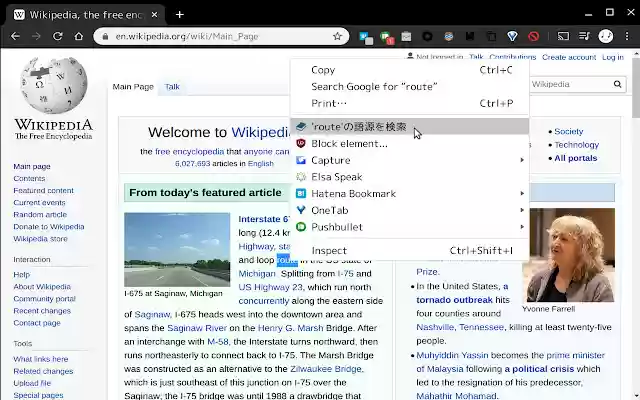Select Elsa Speak in context menu
Image resolution: width=640 pixels, height=400 pixels.
click(409, 177)
